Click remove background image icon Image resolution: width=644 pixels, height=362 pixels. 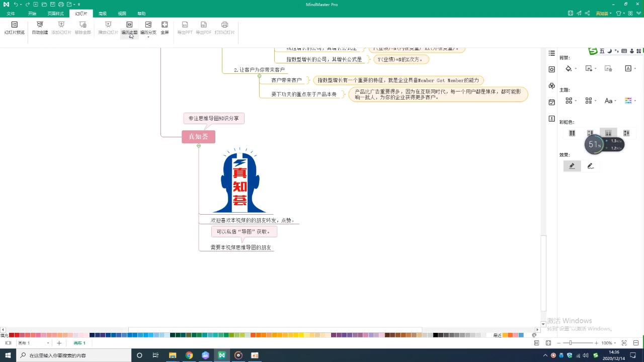[608, 68]
